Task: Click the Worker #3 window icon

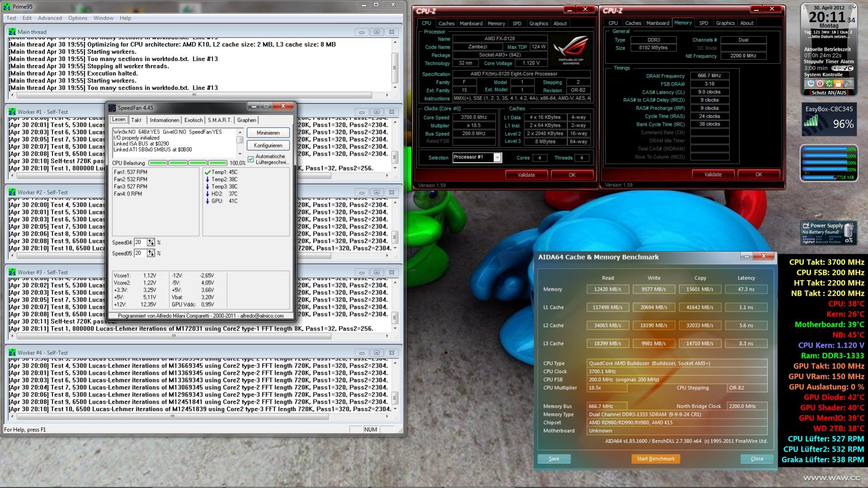Action: 12,272
